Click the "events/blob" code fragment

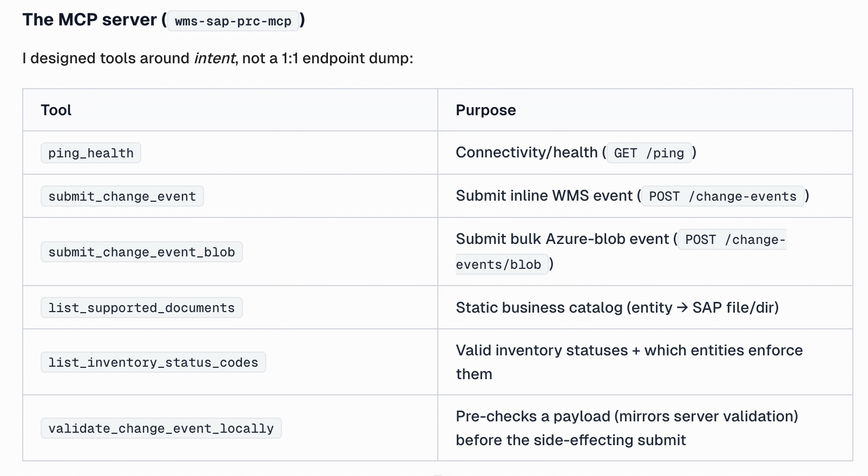coord(502,265)
